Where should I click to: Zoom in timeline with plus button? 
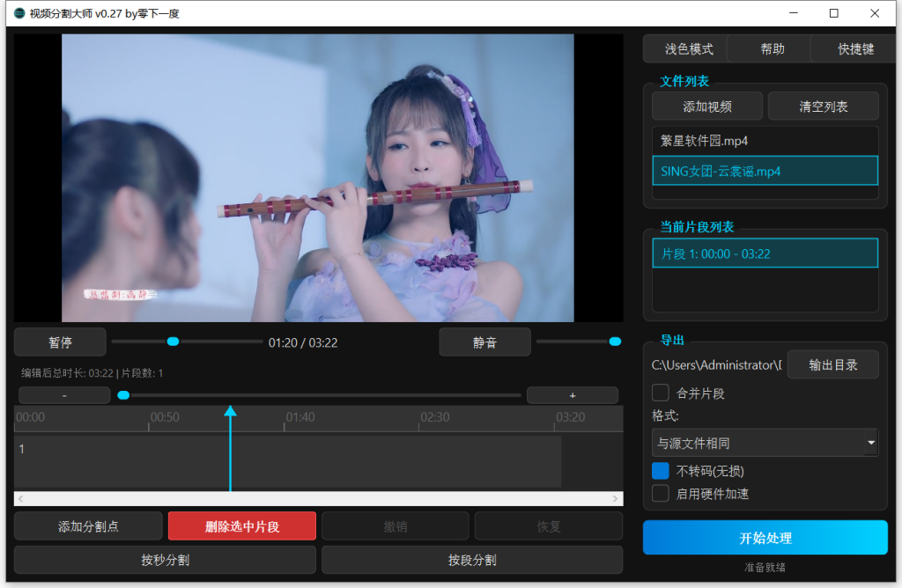[x=572, y=395]
